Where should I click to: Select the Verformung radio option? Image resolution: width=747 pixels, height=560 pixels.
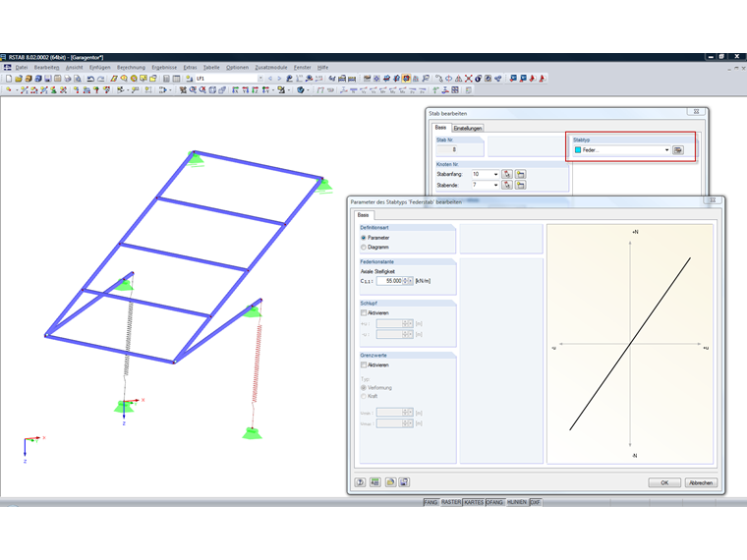(364, 388)
